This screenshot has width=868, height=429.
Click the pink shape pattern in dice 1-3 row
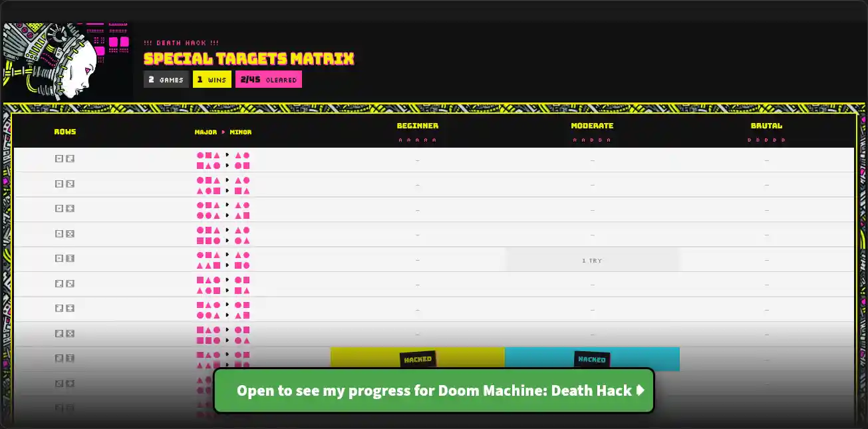(223, 185)
